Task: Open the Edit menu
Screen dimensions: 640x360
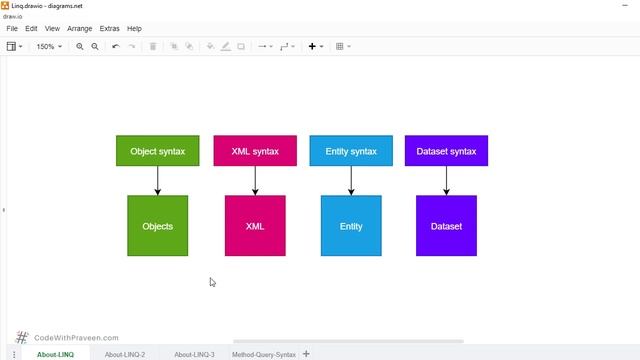Action: coord(31,29)
